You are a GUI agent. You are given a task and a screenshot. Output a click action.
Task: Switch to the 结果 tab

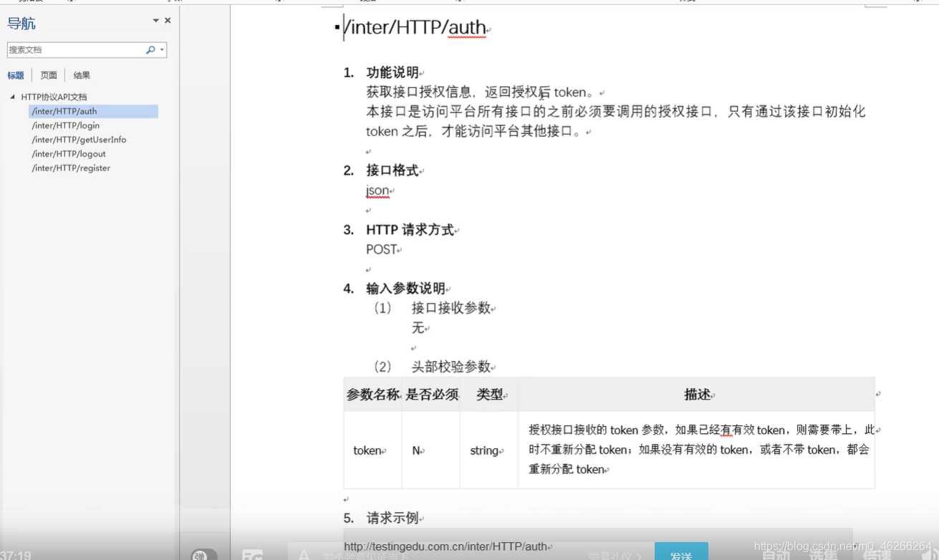click(82, 75)
